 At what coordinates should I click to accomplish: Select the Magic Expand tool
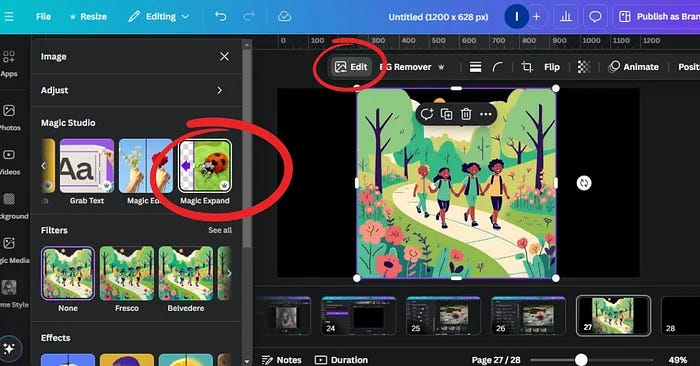(x=205, y=172)
